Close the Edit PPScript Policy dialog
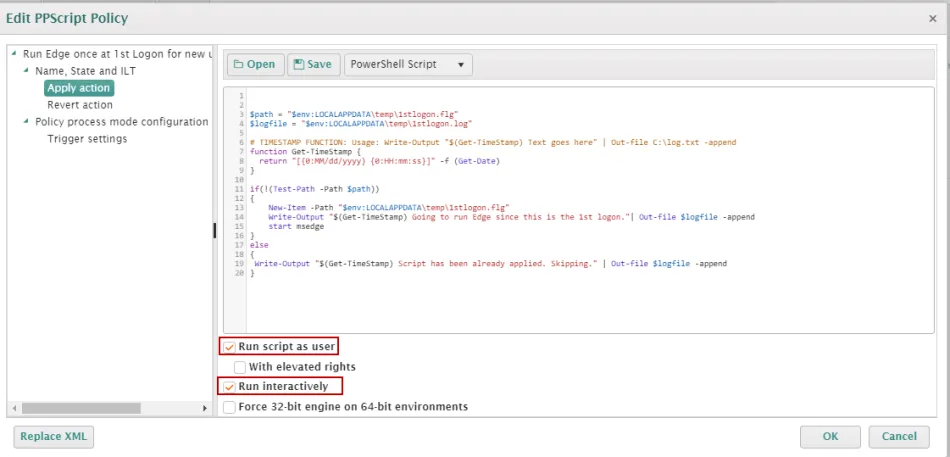This screenshot has height=457, width=950. click(932, 18)
